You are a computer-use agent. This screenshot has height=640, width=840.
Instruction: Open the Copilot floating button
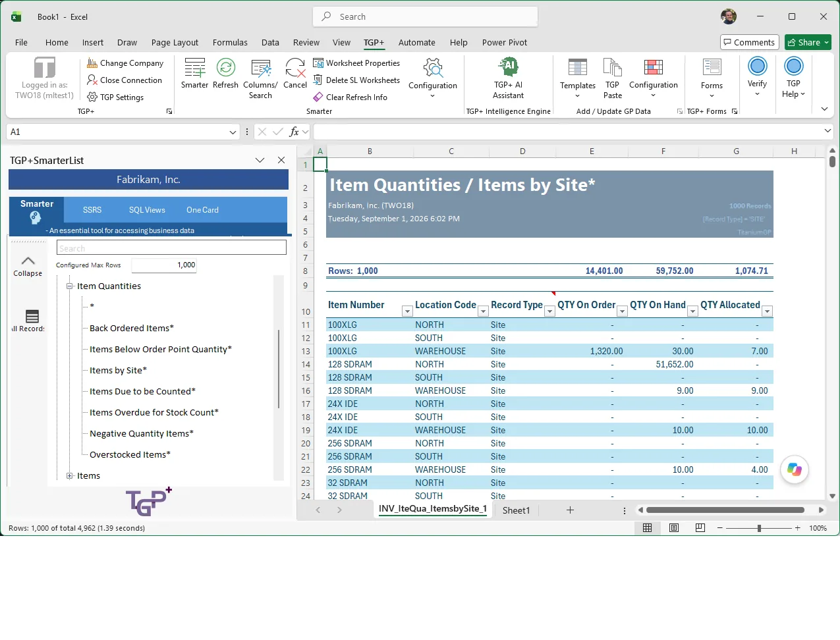(795, 469)
